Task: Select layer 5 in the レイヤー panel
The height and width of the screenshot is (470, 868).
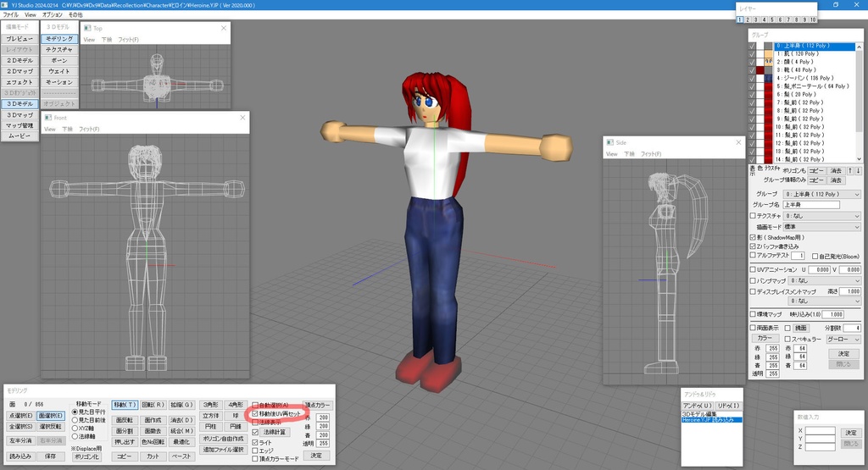Action: point(772,19)
